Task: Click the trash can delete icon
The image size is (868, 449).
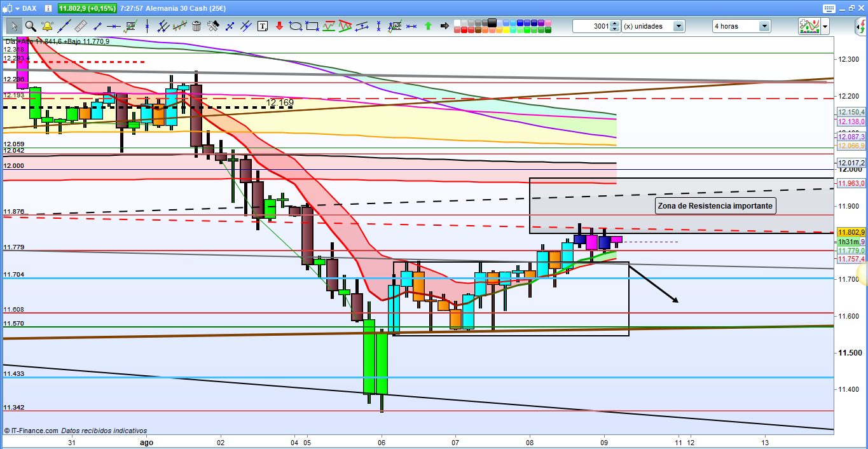Action: [x=196, y=26]
